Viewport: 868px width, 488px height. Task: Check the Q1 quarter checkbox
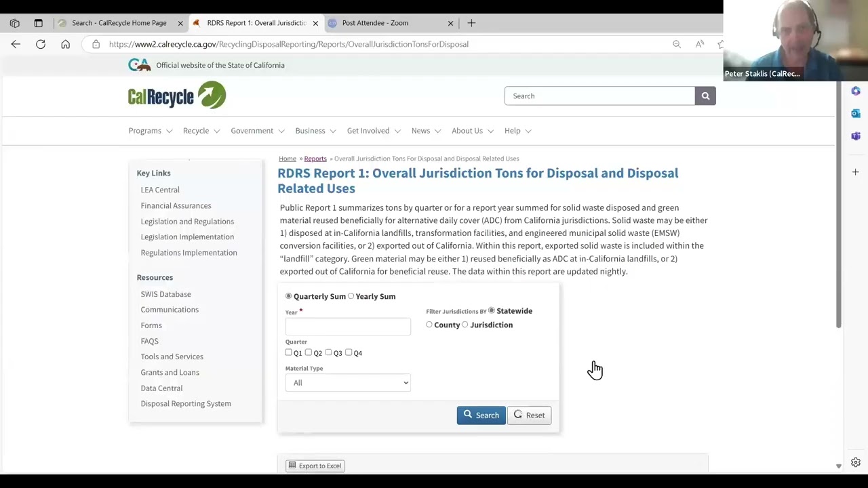(x=289, y=352)
